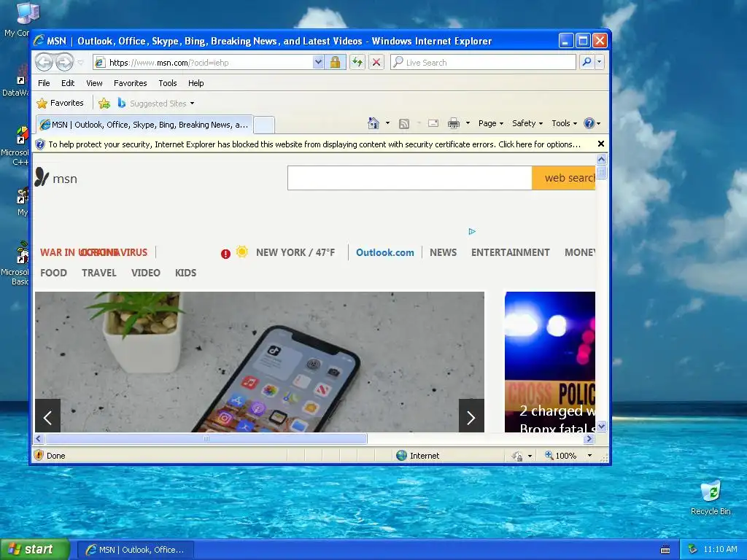This screenshot has height=560, width=747.
Task: Open the File menu
Action: click(44, 83)
